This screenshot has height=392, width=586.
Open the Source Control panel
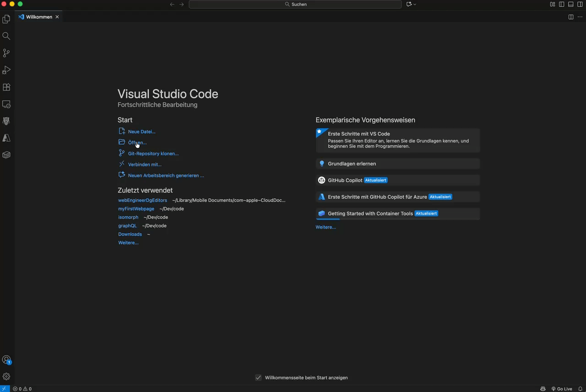[6, 53]
